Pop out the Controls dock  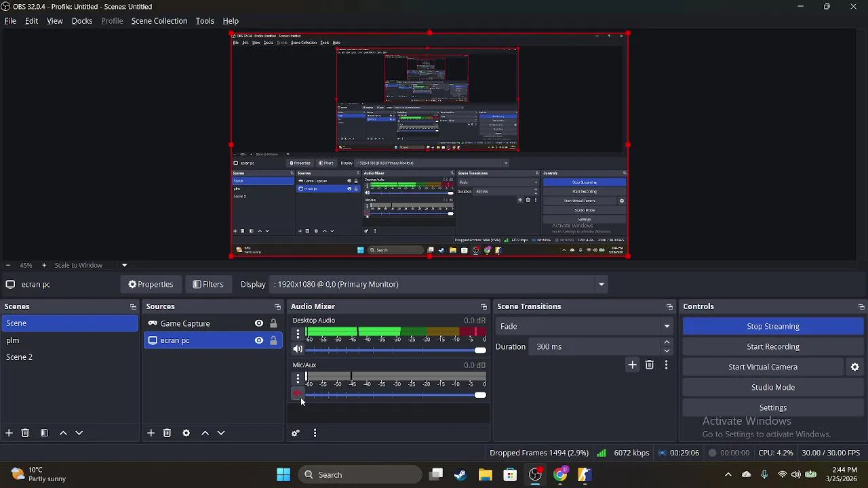click(861, 307)
